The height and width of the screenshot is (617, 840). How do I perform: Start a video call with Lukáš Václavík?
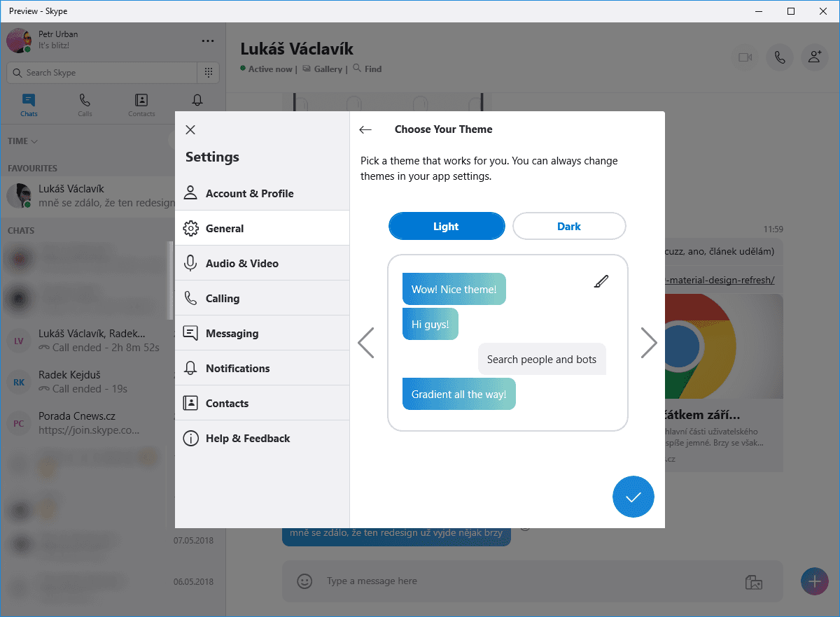click(745, 57)
